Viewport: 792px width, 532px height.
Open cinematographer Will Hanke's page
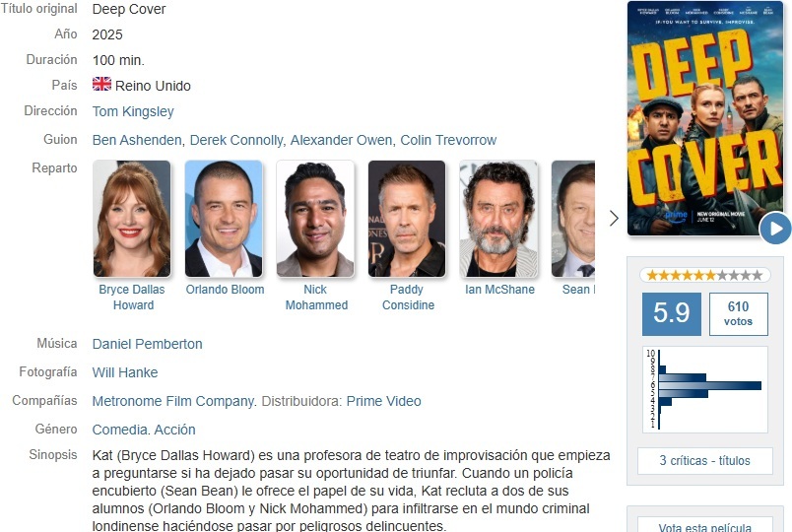coord(125,372)
